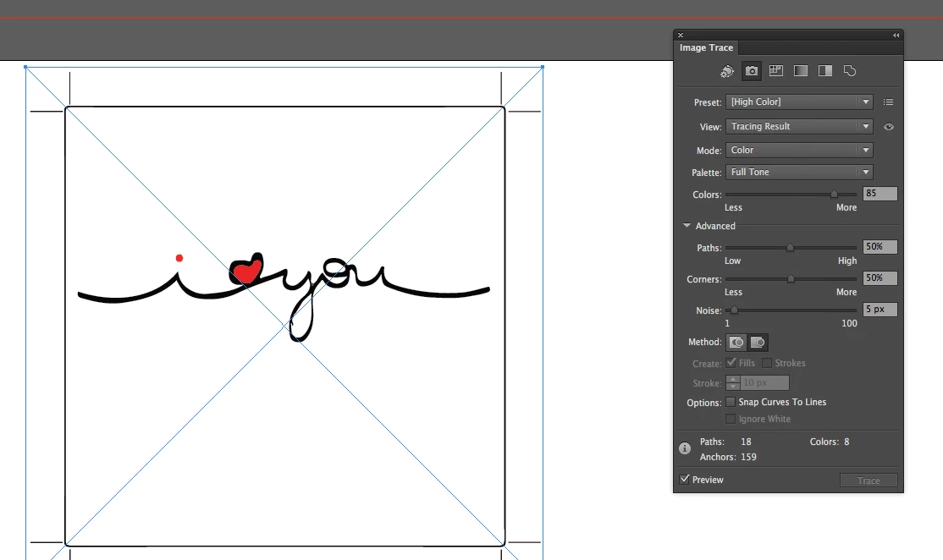Viewport: 943px width, 560px height.
Task: Click the red dot above the letter i
Action: point(179,258)
